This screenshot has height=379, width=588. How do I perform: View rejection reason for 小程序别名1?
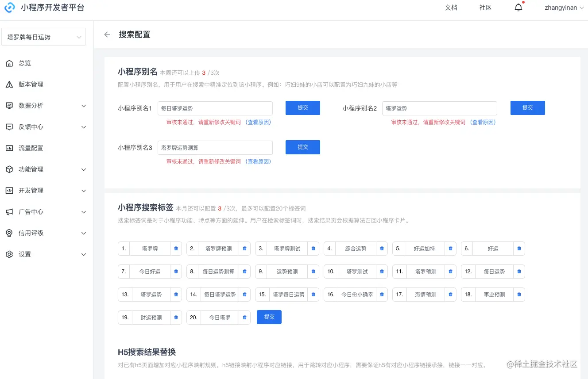pyautogui.click(x=258, y=123)
